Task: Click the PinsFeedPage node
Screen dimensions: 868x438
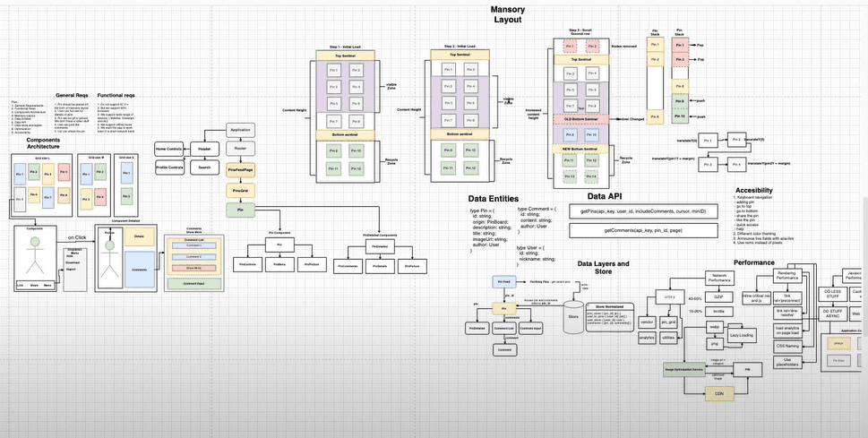Action: coord(240,169)
